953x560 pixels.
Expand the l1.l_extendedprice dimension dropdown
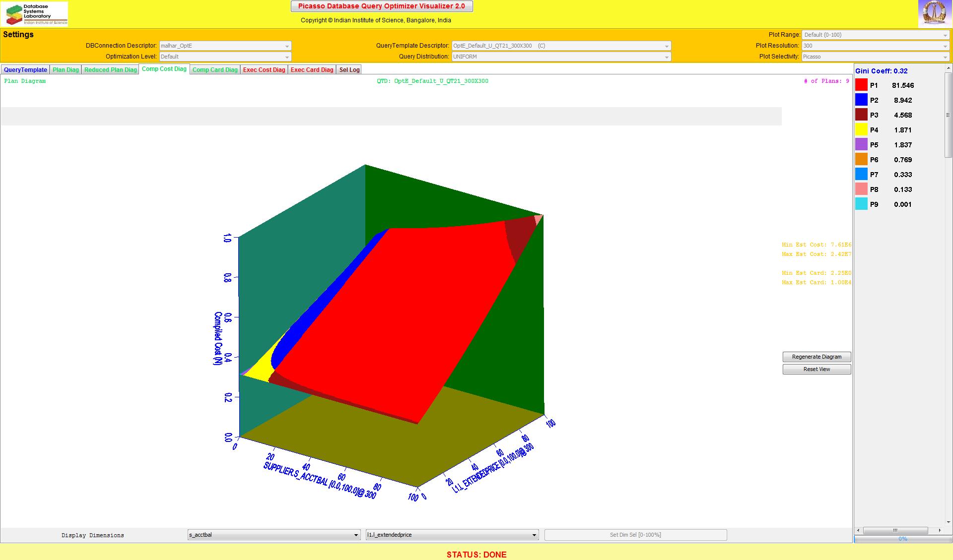coord(452,535)
